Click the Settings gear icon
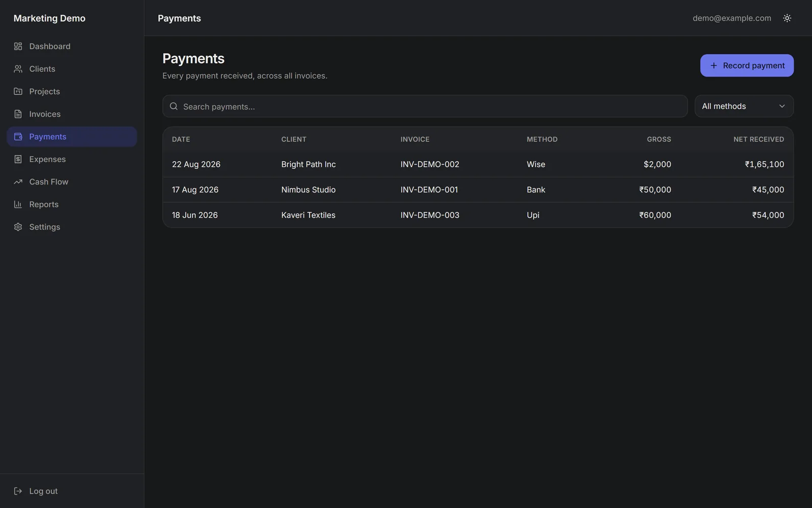Screen dimensions: 812x508 (x=18, y=227)
